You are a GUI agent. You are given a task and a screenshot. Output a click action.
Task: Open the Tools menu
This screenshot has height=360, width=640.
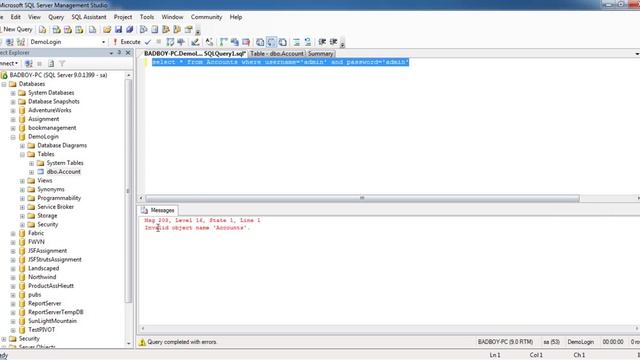pyautogui.click(x=147, y=17)
